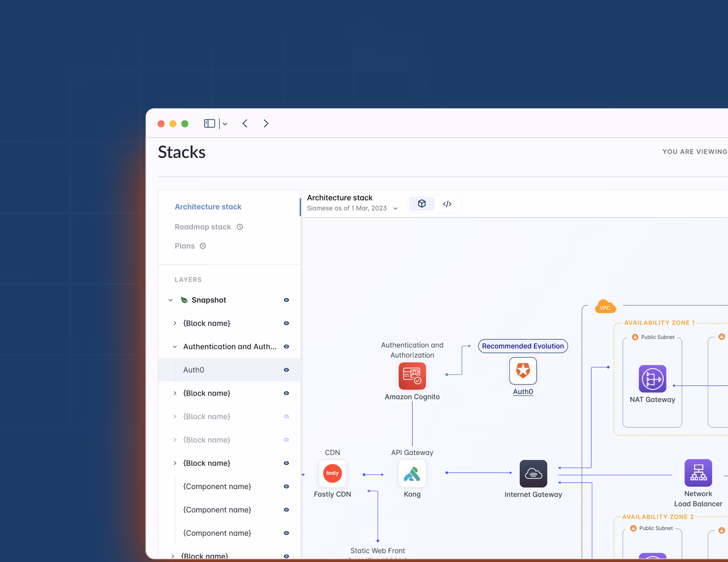Collapse the Snapshot layer group
Image resolution: width=728 pixels, height=562 pixels.
(x=171, y=300)
